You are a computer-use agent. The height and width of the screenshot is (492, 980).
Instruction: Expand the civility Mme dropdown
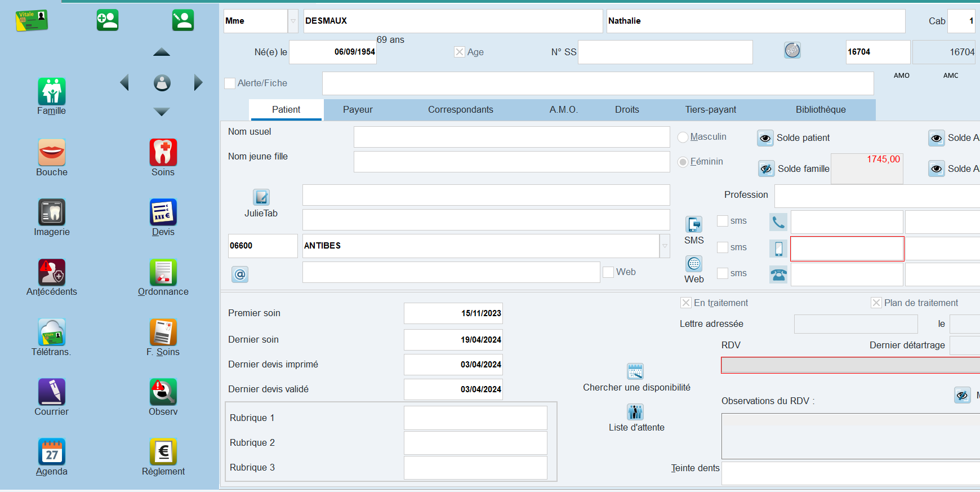(x=293, y=21)
